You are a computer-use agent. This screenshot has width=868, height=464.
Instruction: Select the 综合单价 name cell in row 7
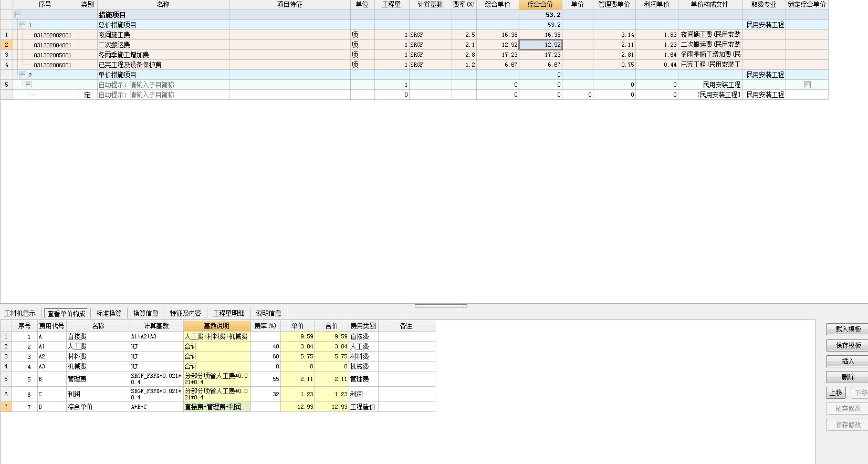click(98, 407)
